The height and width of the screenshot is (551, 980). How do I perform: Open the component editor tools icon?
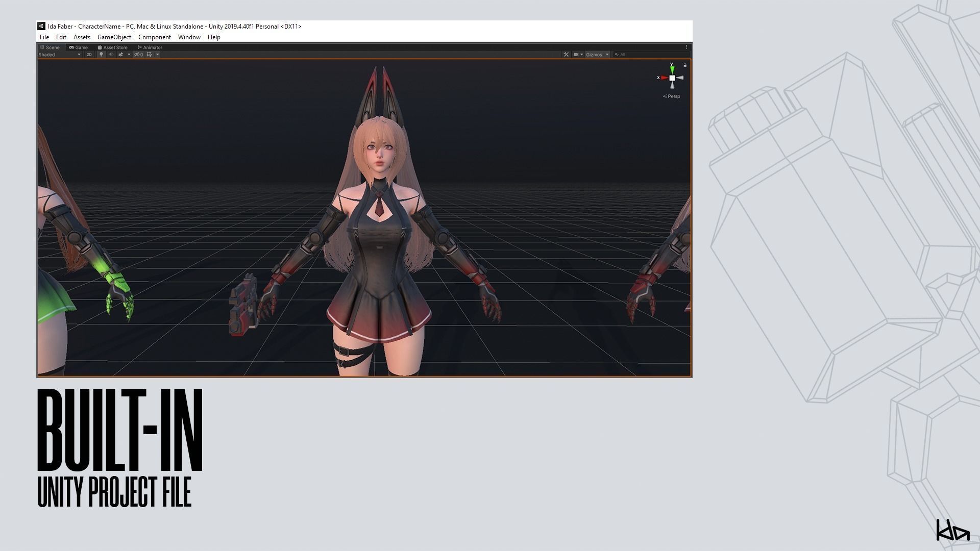pos(566,55)
